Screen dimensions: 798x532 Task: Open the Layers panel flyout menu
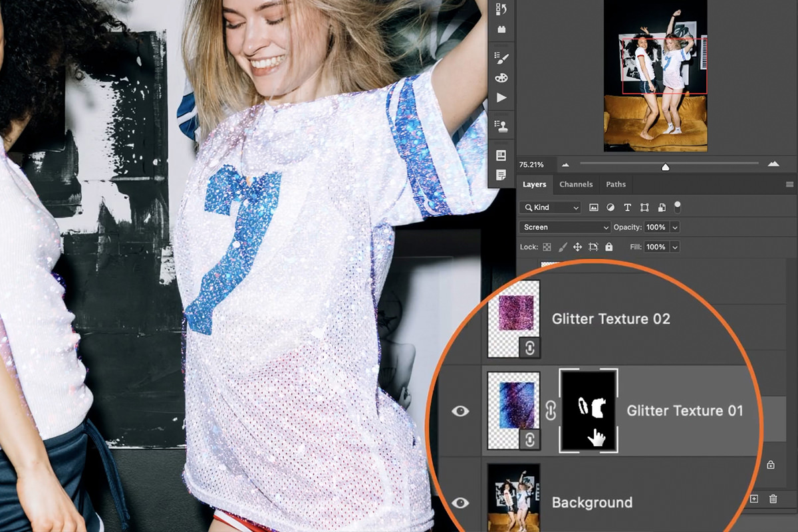[x=791, y=184]
